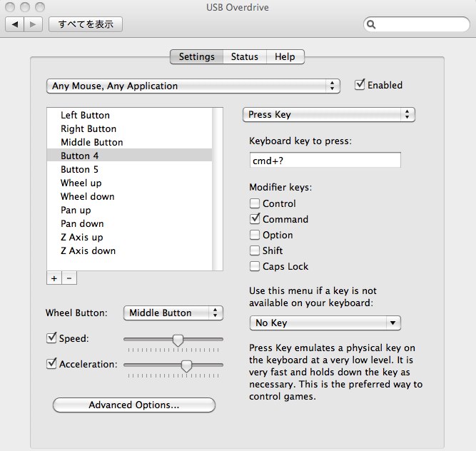This screenshot has height=451, width=476.
Task: Toggle the Acceleration checkbox
Action: pos(51,364)
